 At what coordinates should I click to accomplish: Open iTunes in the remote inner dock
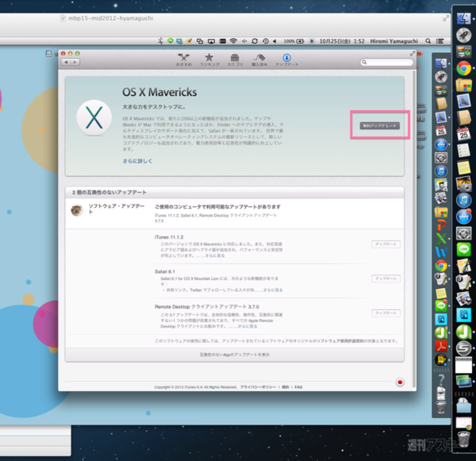point(441,171)
